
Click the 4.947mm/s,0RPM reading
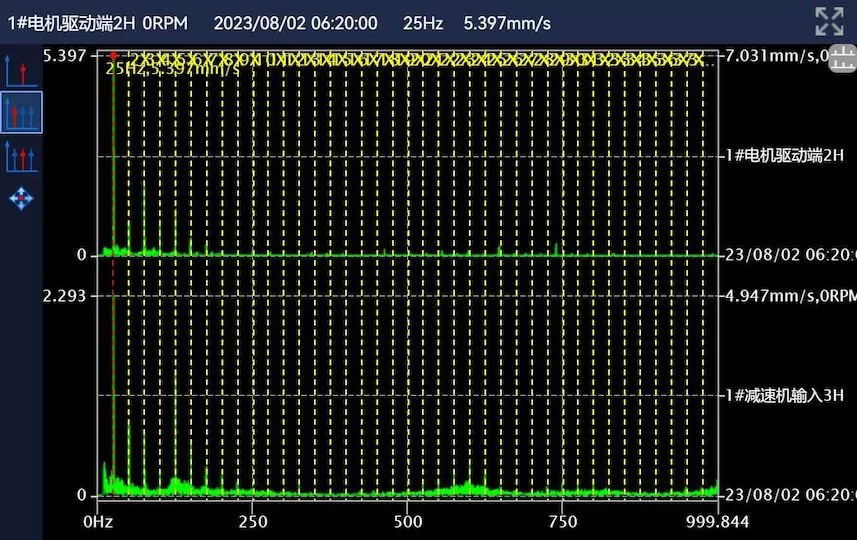[790, 295]
